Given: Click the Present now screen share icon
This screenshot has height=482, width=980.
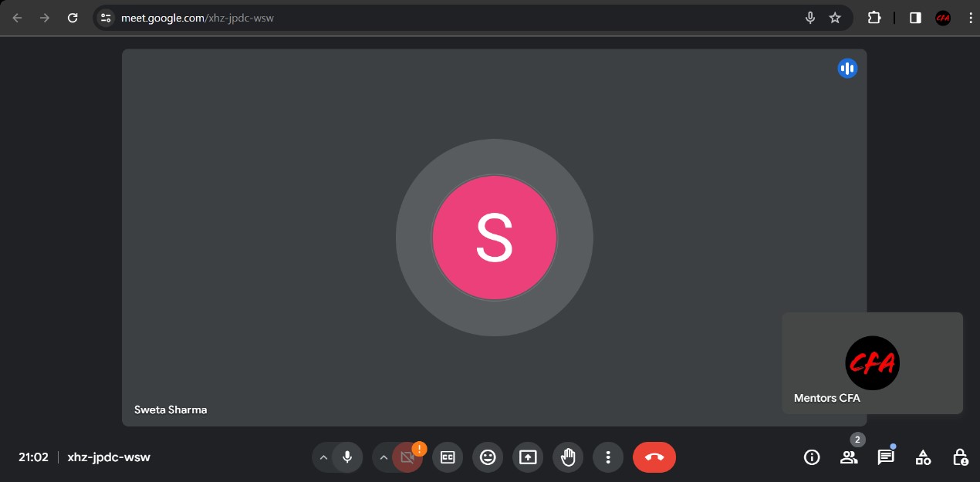Looking at the screenshot, I should 528,457.
